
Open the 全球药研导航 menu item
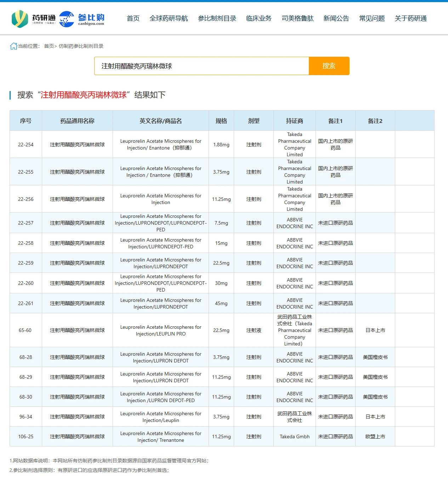[169, 18]
